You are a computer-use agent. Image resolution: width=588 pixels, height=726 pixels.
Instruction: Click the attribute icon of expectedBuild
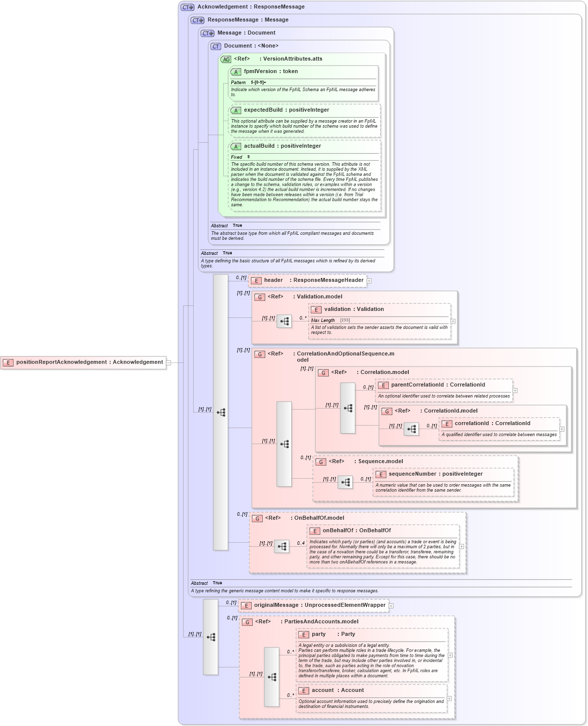click(x=236, y=110)
